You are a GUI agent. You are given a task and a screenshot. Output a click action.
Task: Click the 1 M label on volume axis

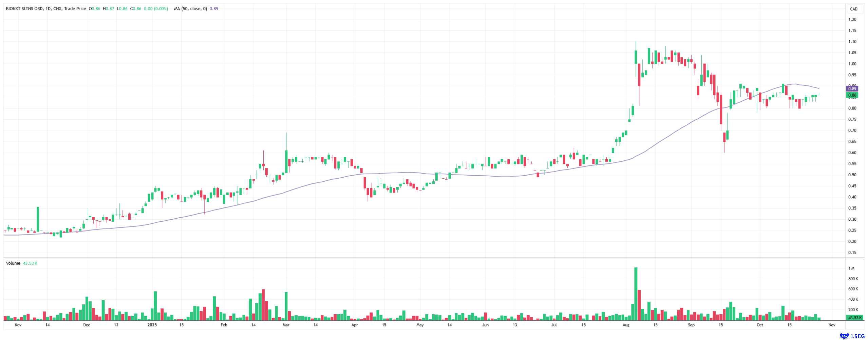[851, 268]
